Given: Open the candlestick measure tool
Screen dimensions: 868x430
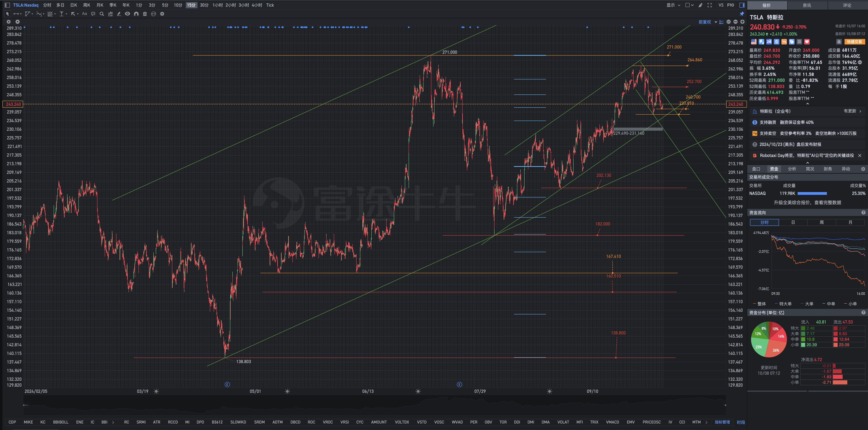Looking at the screenshot, I should (111, 14).
